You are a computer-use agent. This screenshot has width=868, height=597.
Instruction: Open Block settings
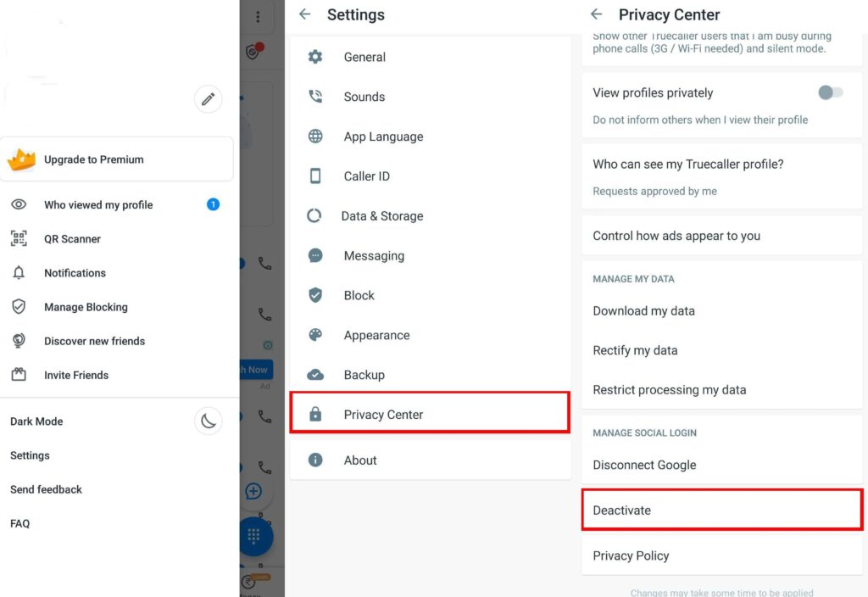430,295
